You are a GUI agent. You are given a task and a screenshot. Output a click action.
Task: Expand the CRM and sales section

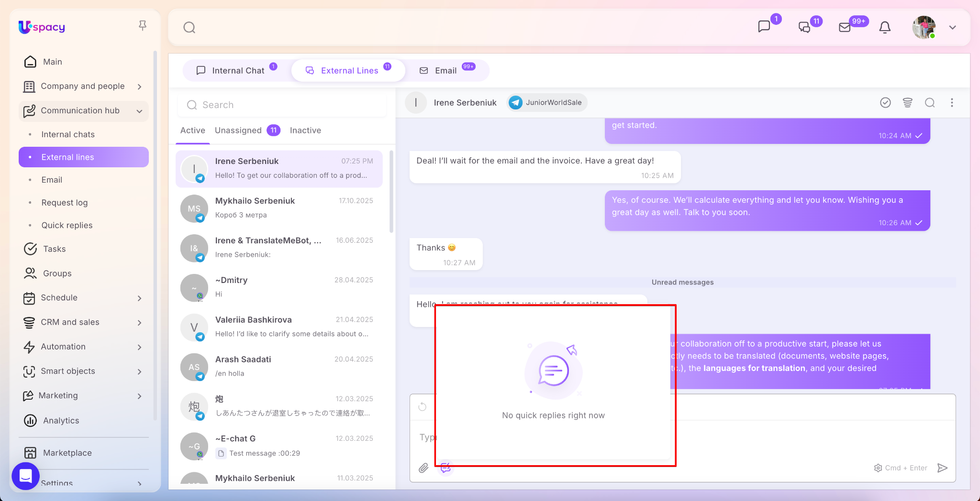pos(139,323)
